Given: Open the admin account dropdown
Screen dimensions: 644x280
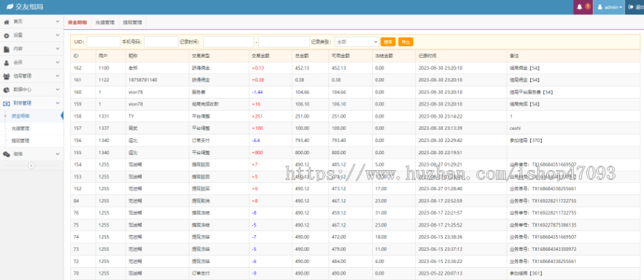Looking at the screenshot, I should [x=609, y=7].
